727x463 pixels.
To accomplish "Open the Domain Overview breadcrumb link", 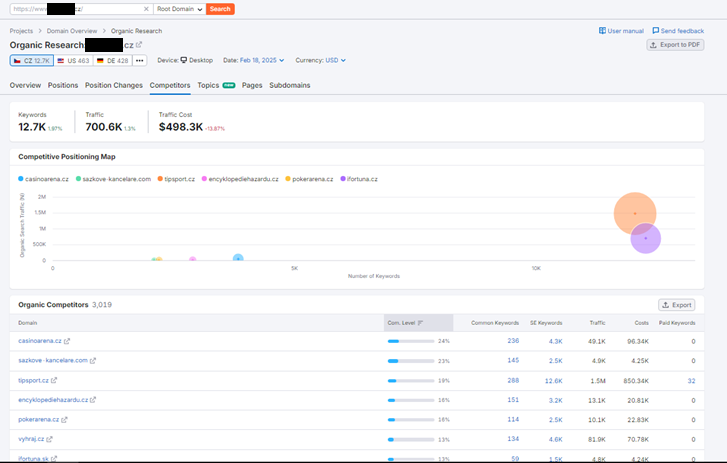I will 72,31.
